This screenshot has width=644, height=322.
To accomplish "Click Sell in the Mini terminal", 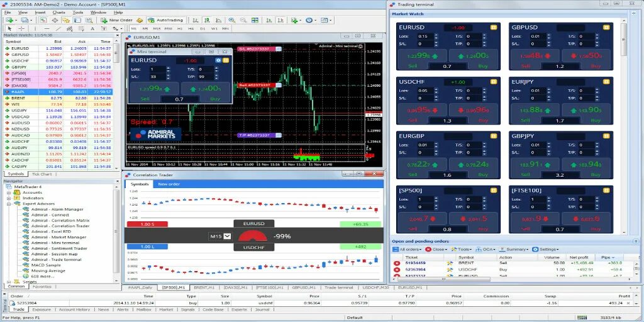I will point(153,92).
